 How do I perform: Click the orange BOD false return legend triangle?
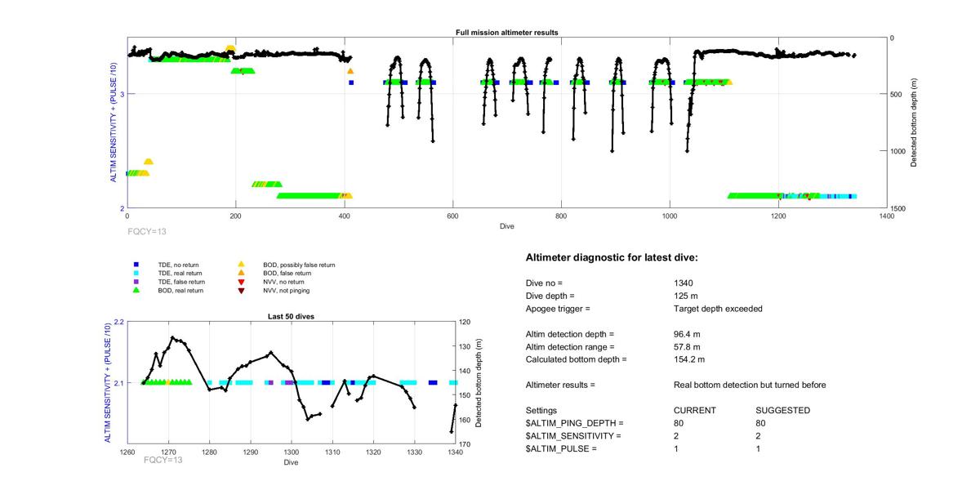[x=241, y=273]
